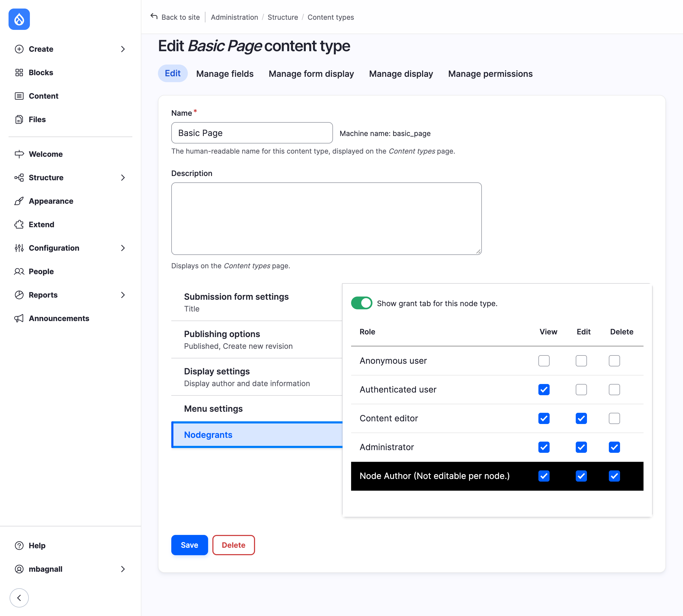Click the Back to site arrow icon
683x616 pixels.
click(x=154, y=17)
